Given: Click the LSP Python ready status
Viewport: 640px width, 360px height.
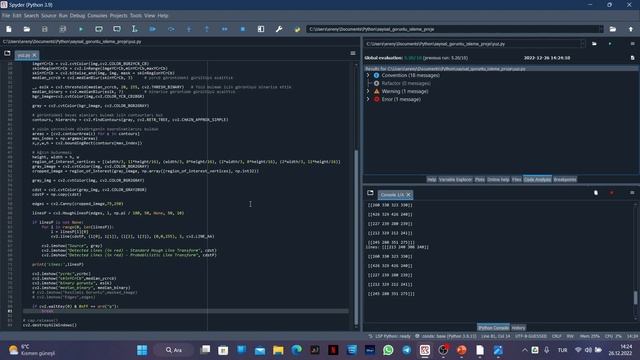Looking at the screenshot, I should click(389, 336).
